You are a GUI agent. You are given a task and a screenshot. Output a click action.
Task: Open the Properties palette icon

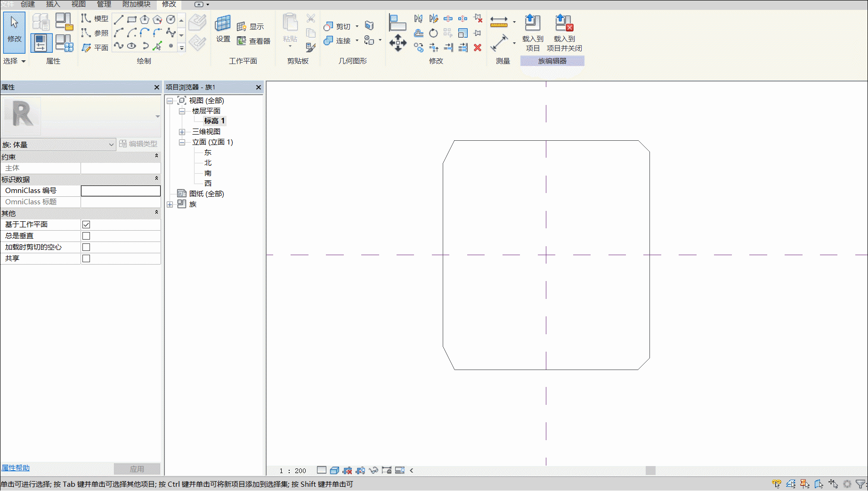(41, 43)
